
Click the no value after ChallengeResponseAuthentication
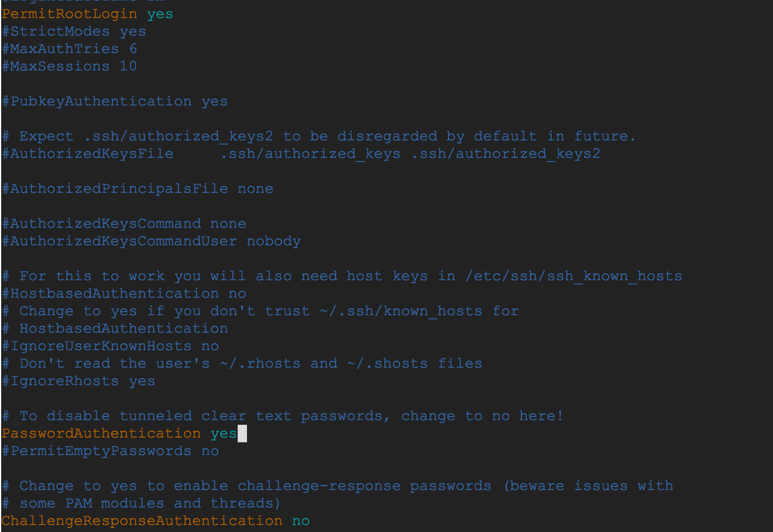[301, 521]
